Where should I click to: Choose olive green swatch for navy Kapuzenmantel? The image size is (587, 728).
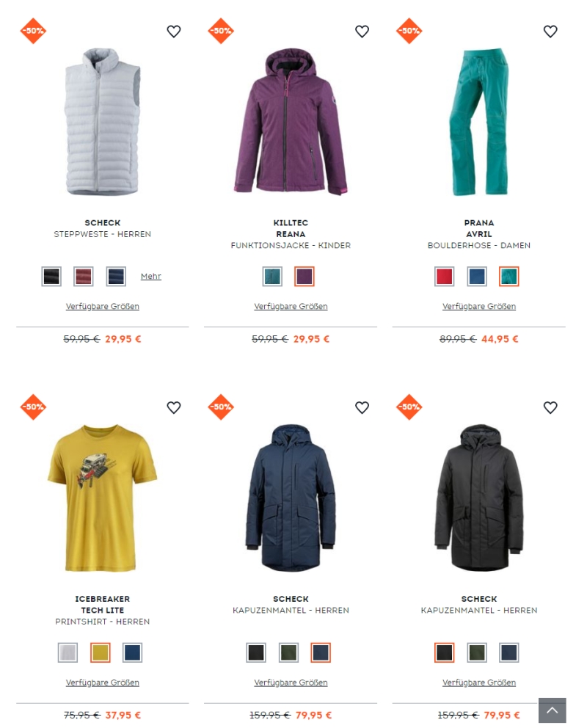[x=288, y=653]
